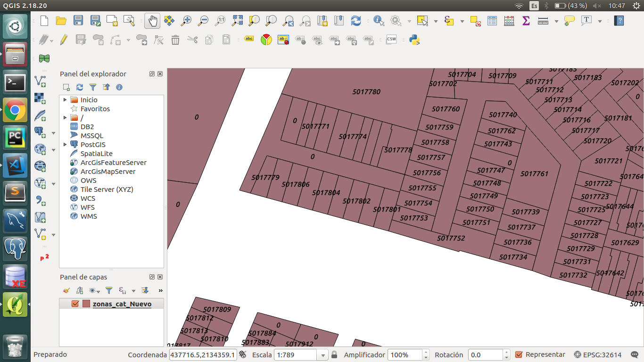
Task: Add a raster layer from side toolbar
Action: pos(41,99)
